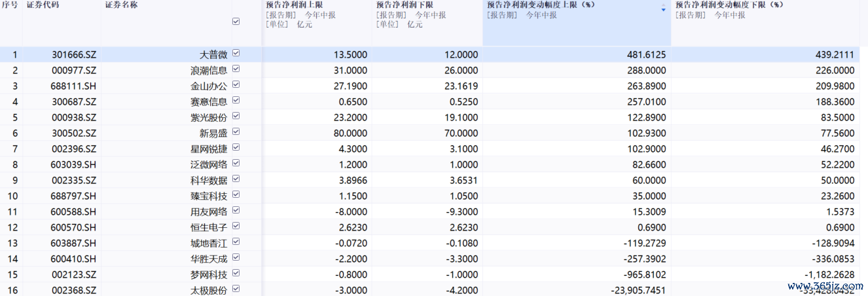Select the stock code 301666.SZ
Image resolution: width=868 pixels, height=296 pixels.
(x=74, y=54)
